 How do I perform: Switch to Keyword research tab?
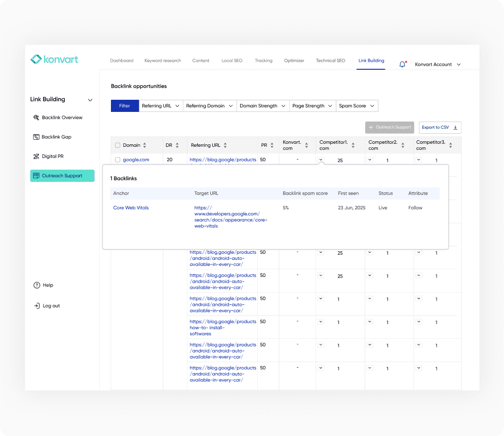(x=163, y=60)
